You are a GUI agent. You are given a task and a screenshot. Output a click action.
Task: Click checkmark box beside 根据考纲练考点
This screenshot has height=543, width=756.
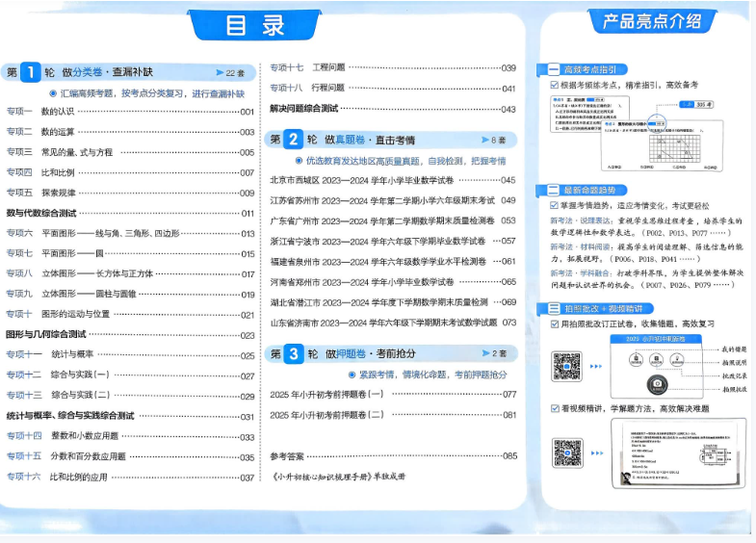(555, 85)
